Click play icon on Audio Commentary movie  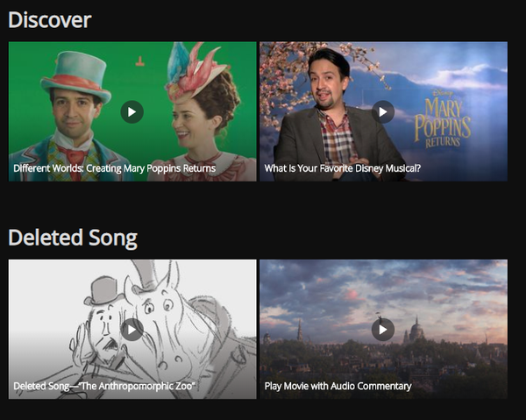point(383,330)
